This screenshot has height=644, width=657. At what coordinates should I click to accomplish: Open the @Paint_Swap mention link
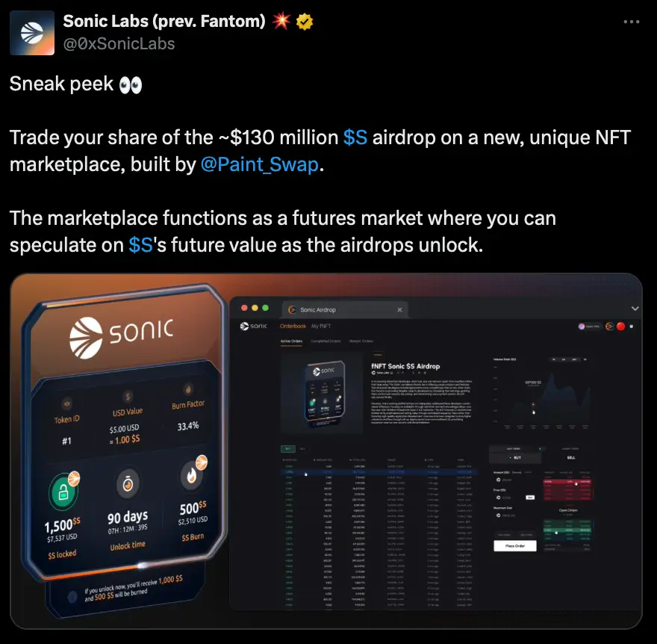[x=260, y=164]
